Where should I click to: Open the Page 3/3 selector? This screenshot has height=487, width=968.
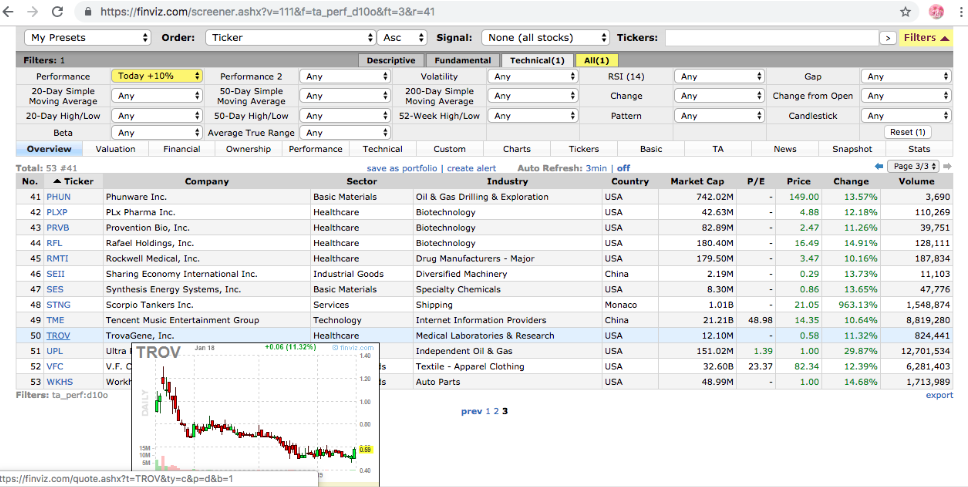pos(913,167)
